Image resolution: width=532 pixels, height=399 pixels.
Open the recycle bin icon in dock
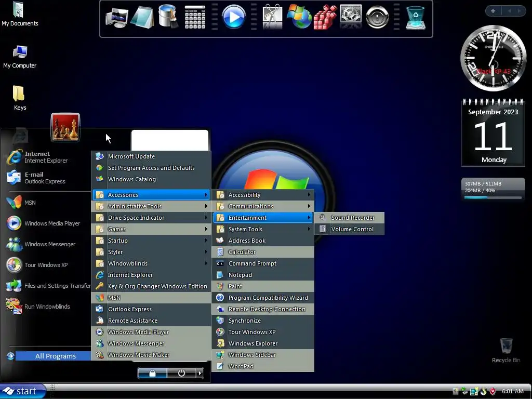[x=415, y=18]
